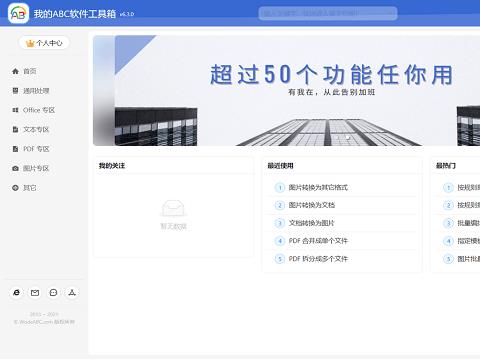Click the 暂无数据 empty placeholder

tap(173, 214)
